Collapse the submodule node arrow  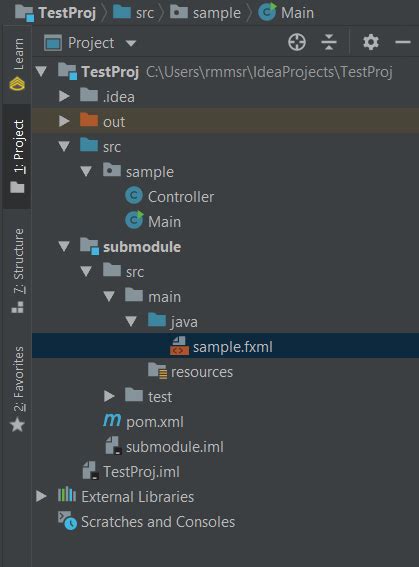pyautogui.click(x=64, y=247)
